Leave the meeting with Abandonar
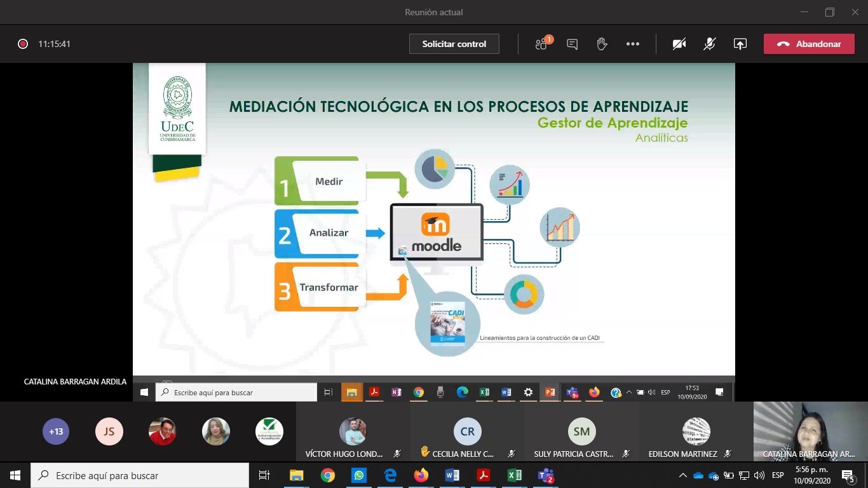 point(809,44)
